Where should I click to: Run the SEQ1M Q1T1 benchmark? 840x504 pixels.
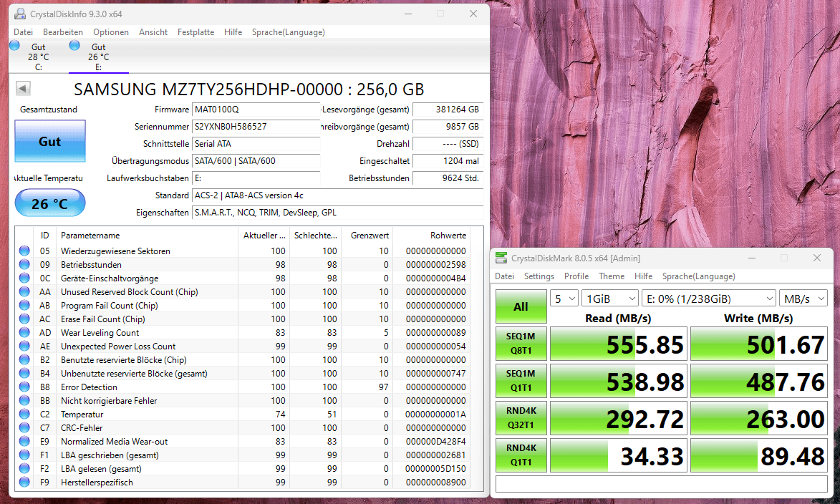521,380
